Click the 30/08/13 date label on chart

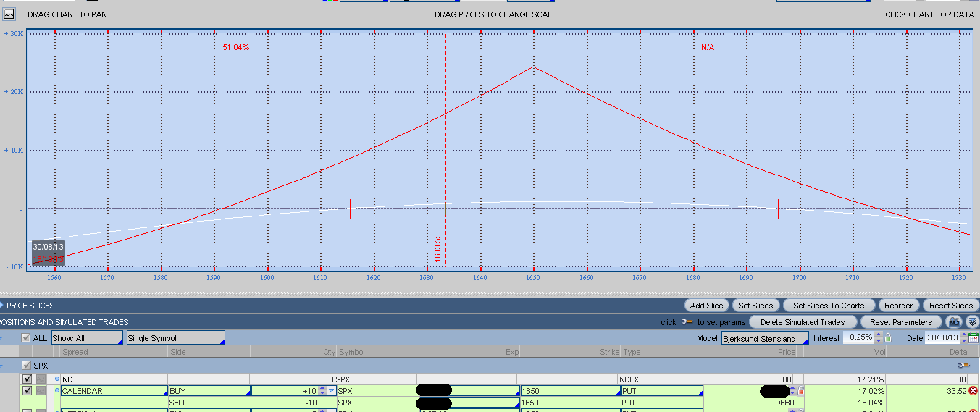pyautogui.click(x=49, y=247)
